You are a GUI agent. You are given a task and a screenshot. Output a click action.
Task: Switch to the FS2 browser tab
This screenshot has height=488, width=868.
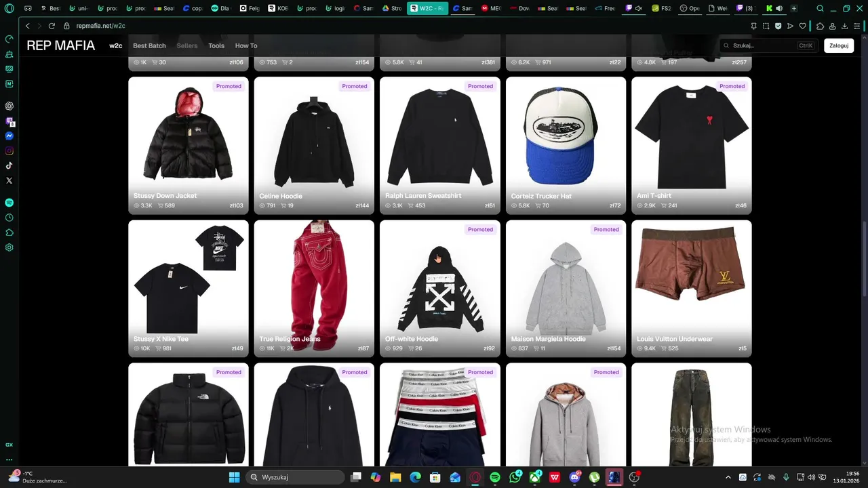click(661, 9)
